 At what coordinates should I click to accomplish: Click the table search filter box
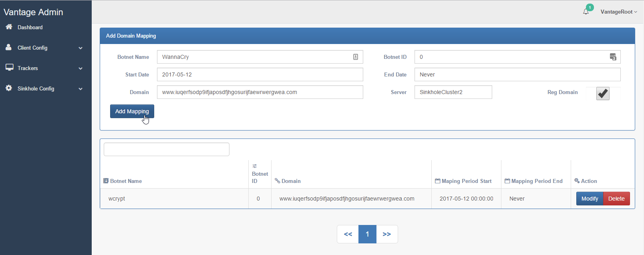click(x=167, y=149)
